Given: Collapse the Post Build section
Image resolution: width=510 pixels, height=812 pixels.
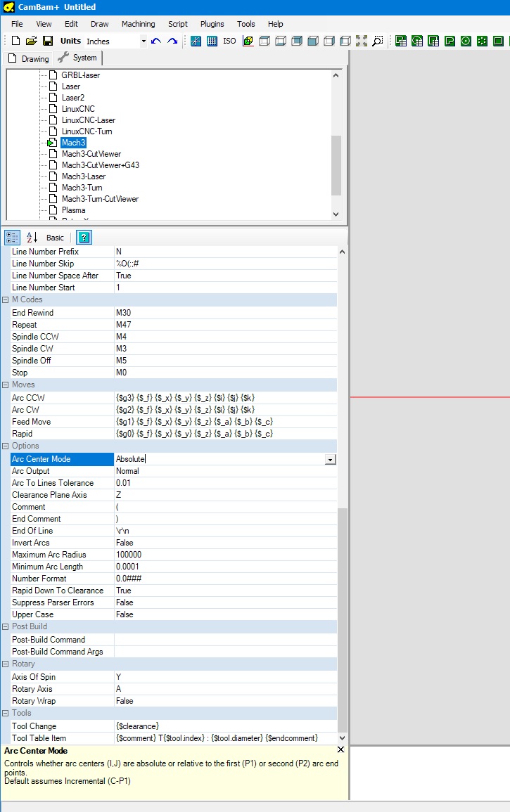Looking at the screenshot, I should point(5,626).
